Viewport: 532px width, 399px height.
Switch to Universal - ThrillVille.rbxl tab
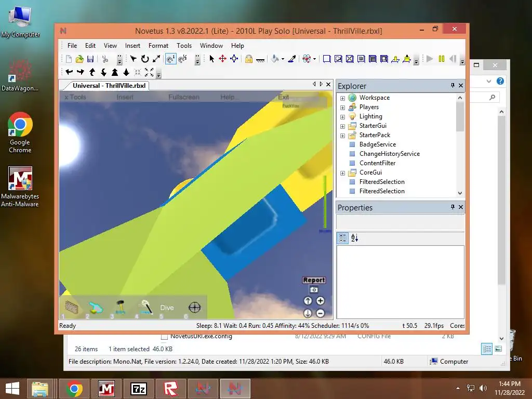click(109, 86)
